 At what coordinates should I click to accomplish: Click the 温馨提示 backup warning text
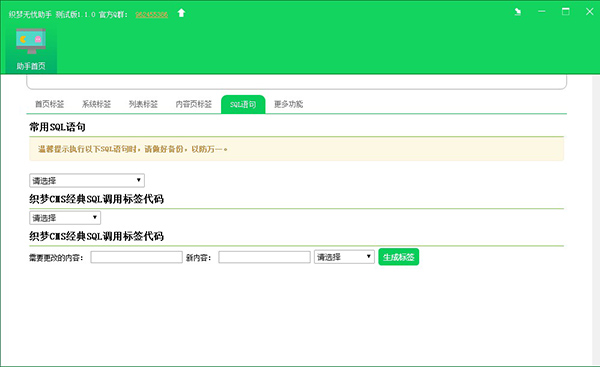(x=132, y=149)
